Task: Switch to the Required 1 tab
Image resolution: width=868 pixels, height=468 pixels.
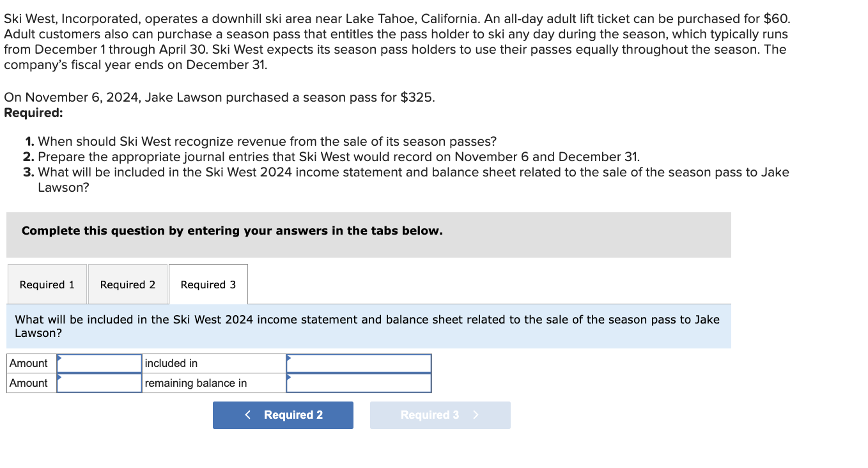Action: click(47, 284)
